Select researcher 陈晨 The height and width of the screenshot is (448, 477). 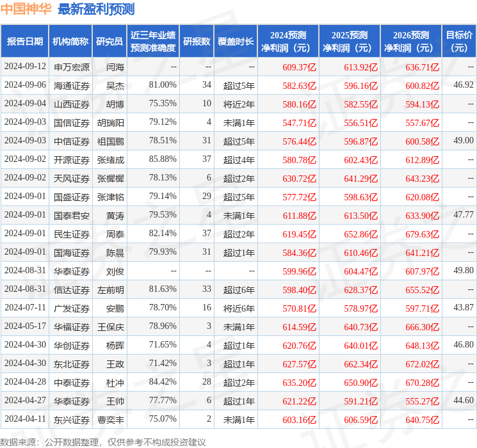[115, 252]
